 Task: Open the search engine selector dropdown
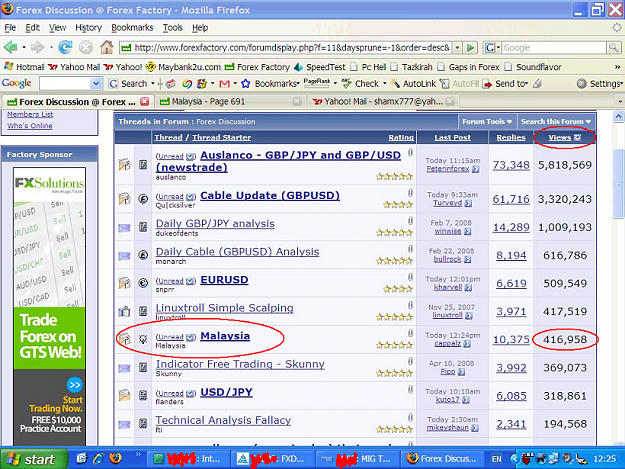(492, 48)
